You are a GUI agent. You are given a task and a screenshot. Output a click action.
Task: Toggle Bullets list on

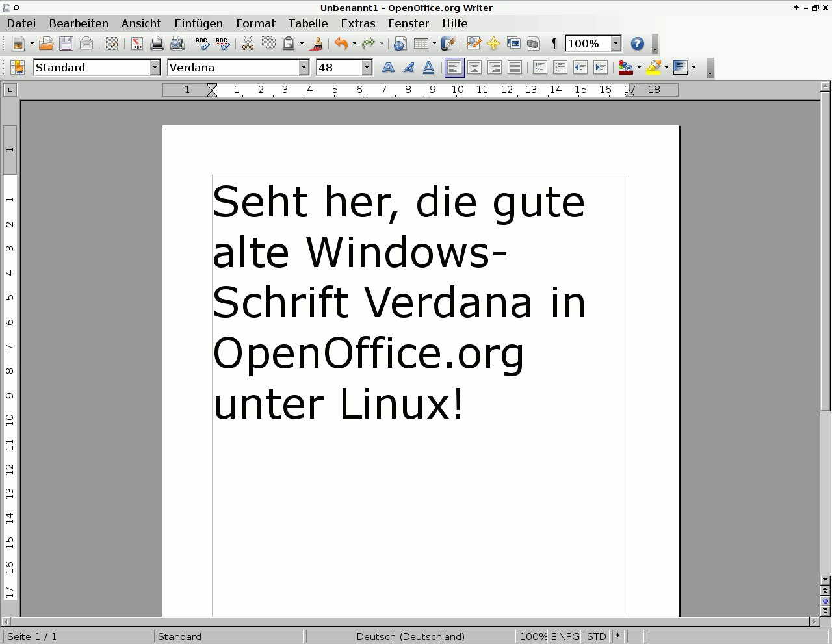coord(560,68)
